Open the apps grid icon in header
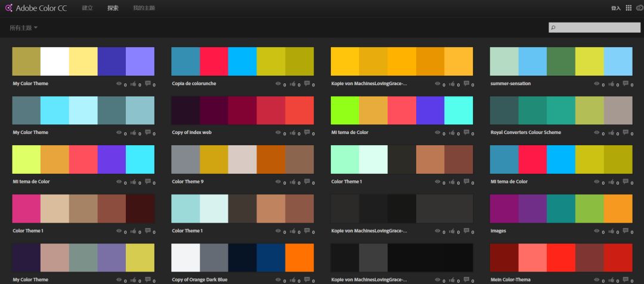Screen dimensions: 644x284 [628, 8]
